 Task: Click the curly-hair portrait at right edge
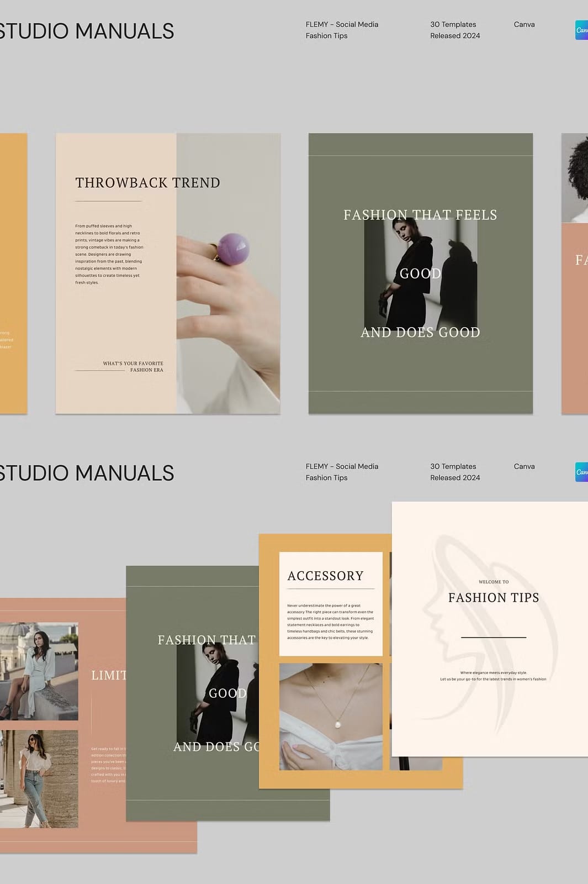point(575,178)
